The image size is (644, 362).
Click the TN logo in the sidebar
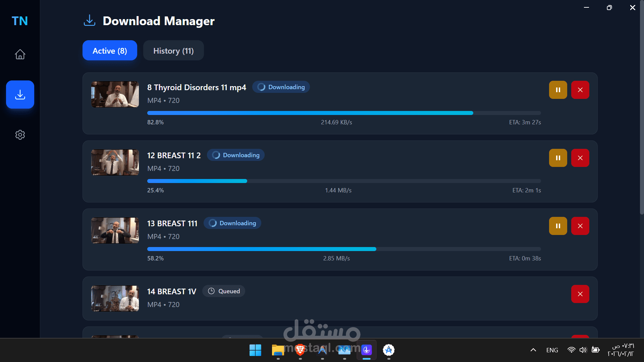click(20, 21)
